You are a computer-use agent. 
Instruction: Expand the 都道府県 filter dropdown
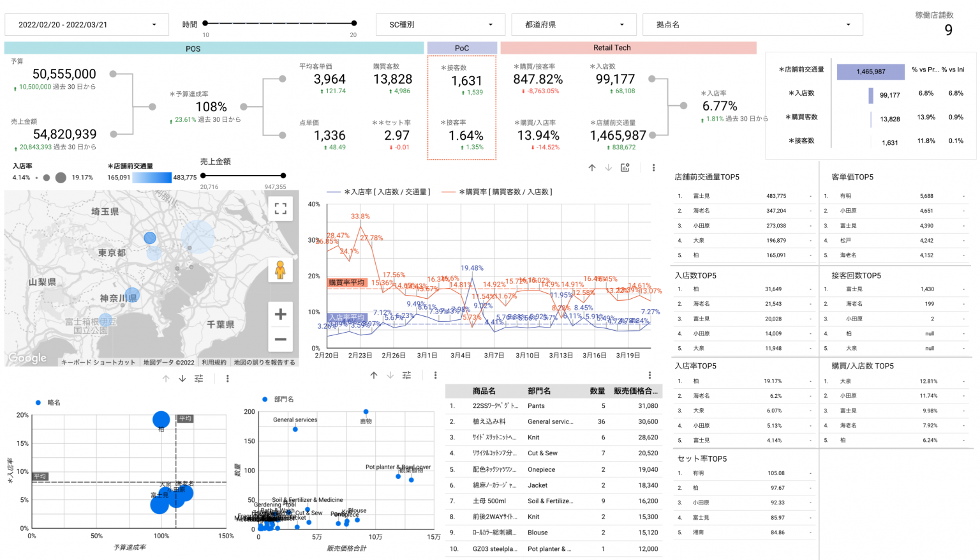point(574,25)
